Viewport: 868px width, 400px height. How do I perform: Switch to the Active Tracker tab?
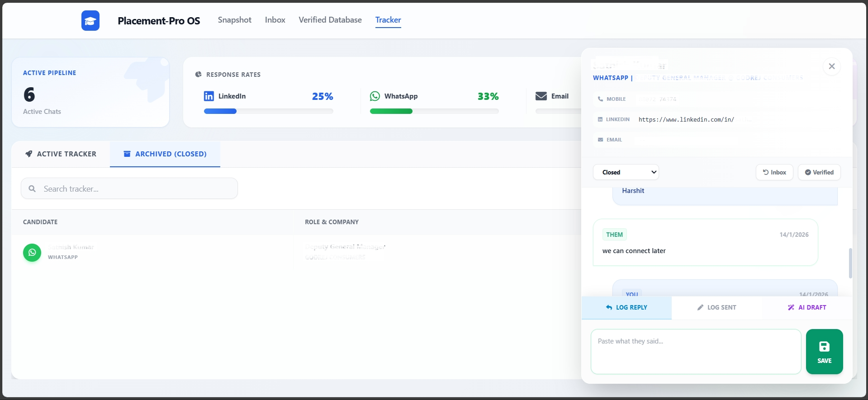pyautogui.click(x=61, y=154)
